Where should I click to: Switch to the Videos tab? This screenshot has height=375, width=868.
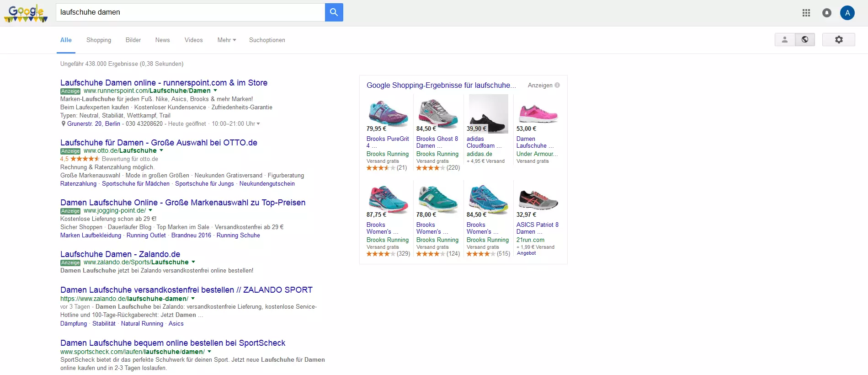[x=193, y=40]
